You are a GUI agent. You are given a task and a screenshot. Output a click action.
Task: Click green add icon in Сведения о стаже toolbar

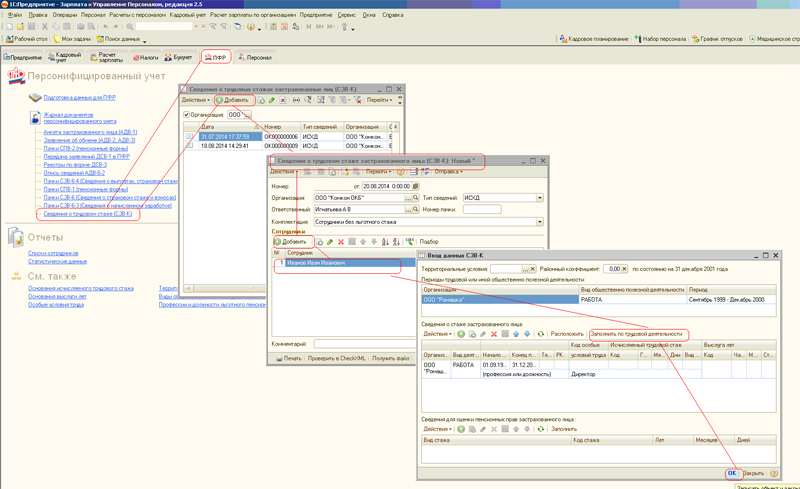click(460, 334)
